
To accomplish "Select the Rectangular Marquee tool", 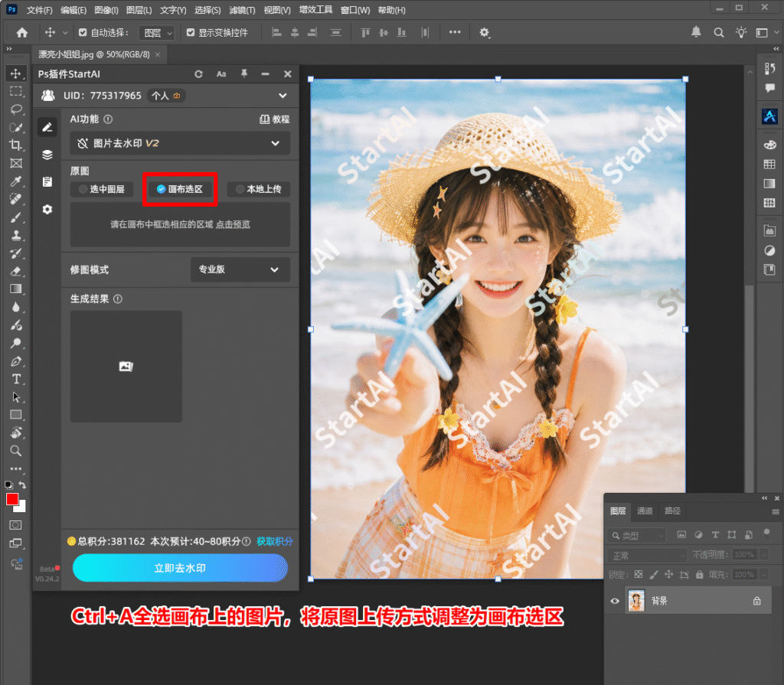I will point(16,92).
